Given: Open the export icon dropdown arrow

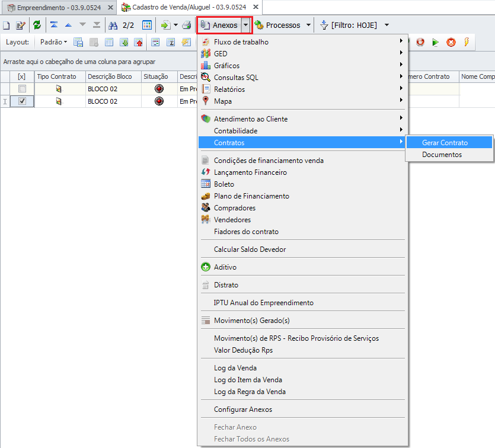Looking at the screenshot, I should pyautogui.click(x=175, y=25).
